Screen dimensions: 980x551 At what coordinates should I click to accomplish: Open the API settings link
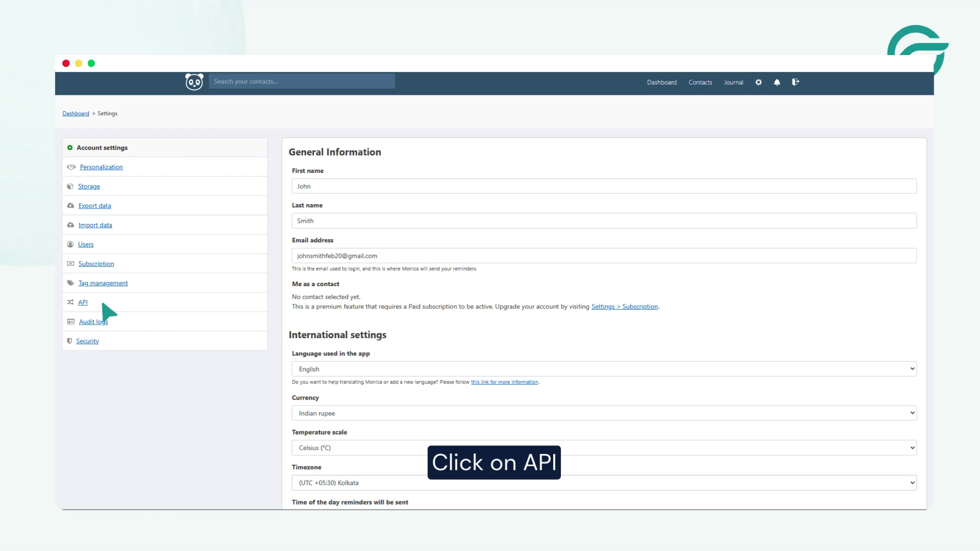[83, 303]
